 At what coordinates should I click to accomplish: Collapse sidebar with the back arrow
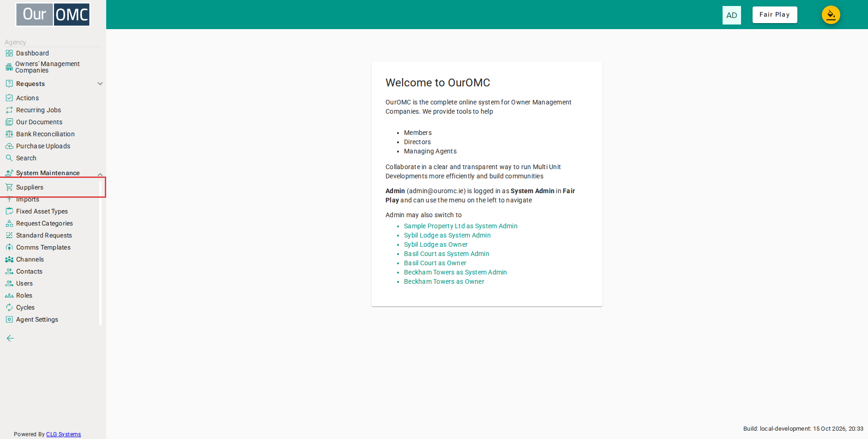point(10,338)
